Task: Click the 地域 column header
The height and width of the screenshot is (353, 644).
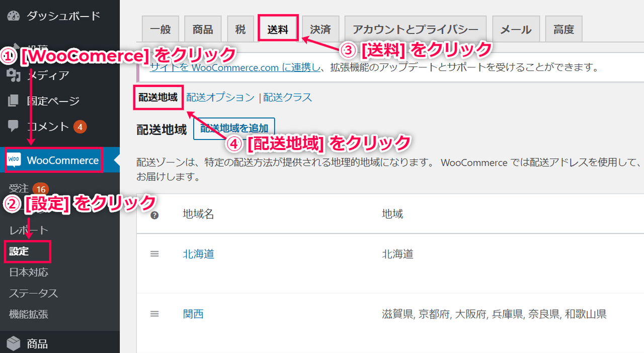Action: pos(393,215)
